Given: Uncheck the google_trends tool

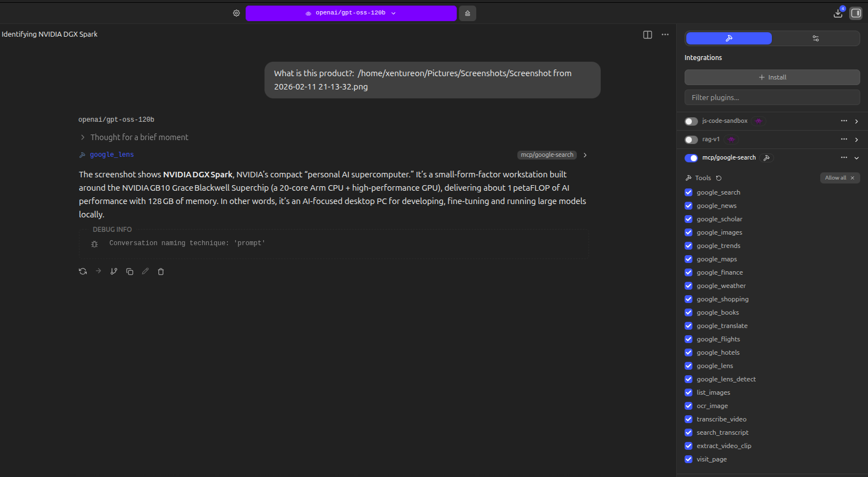Looking at the screenshot, I should pos(689,246).
